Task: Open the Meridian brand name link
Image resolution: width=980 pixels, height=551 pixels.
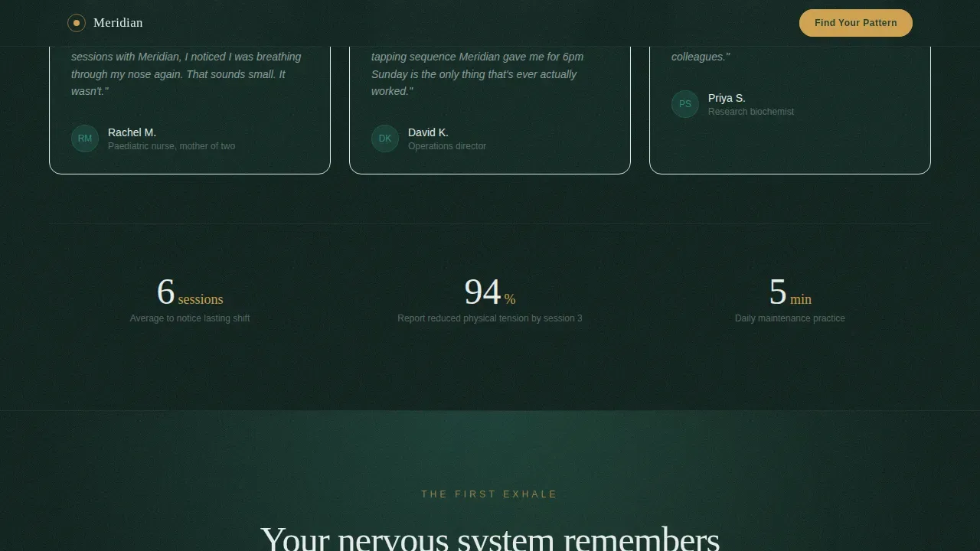Action: [x=118, y=23]
